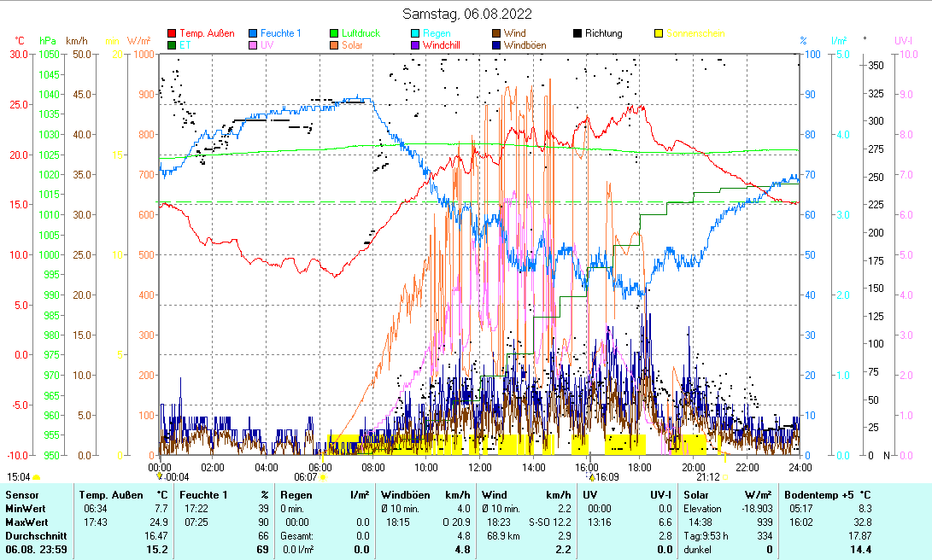Click the yellow Sonnenschein legend swatch
This screenshot has width=932, height=560.
pos(659,33)
